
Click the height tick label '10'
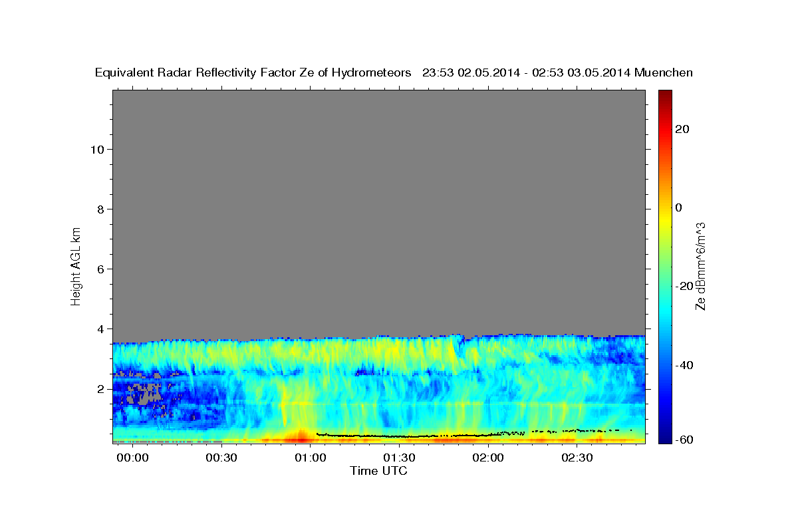pos(96,149)
